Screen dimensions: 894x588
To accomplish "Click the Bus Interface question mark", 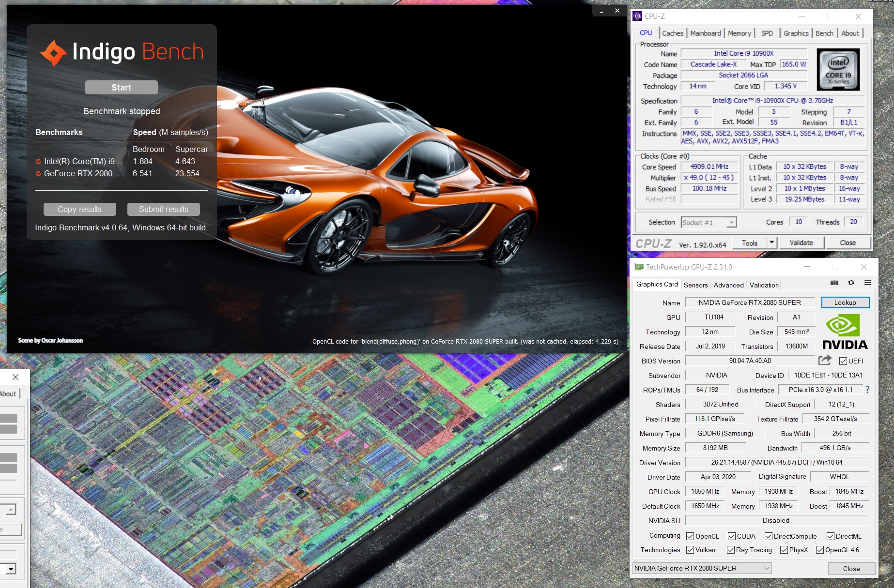I will (867, 390).
